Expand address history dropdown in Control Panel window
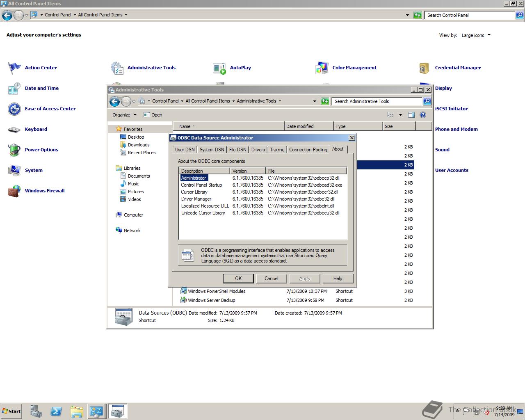 click(407, 15)
